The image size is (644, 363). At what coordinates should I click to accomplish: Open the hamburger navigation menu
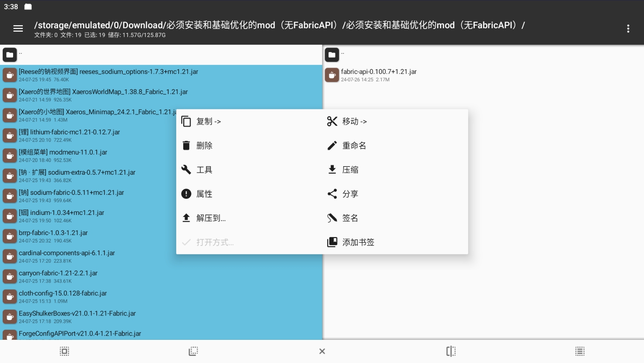18,29
